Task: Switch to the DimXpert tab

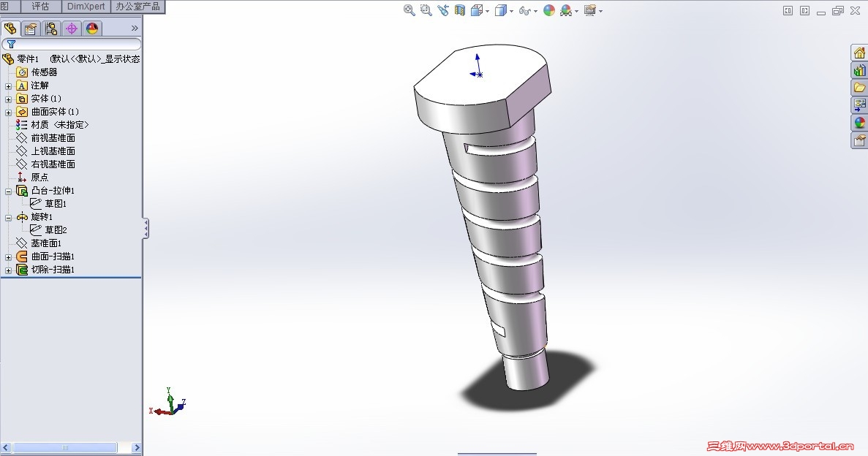Action: click(x=86, y=7)
